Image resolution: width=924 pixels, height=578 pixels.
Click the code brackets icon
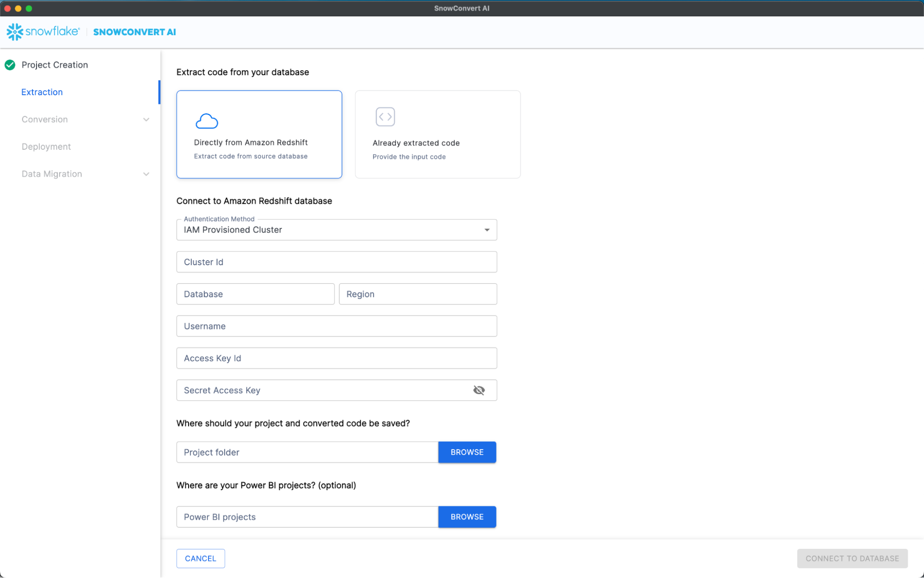pyautogui.click(x=385, y=117)
